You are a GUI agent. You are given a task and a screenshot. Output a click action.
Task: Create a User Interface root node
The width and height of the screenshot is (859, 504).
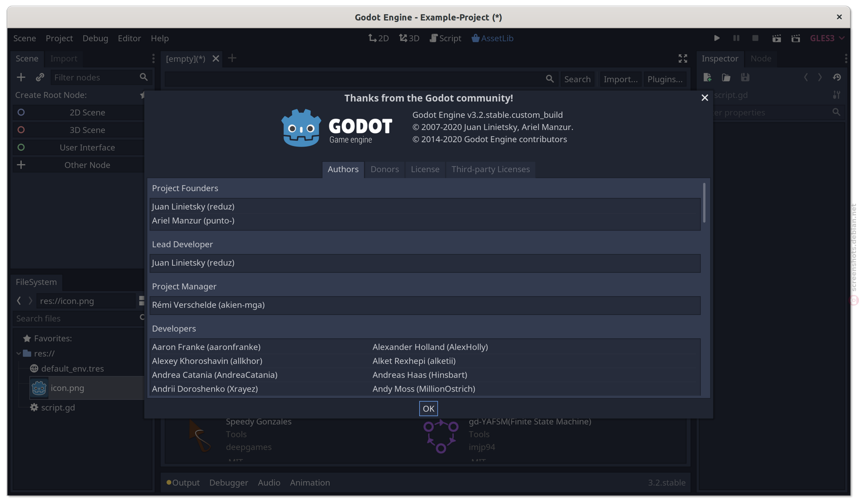coord(79,148)
